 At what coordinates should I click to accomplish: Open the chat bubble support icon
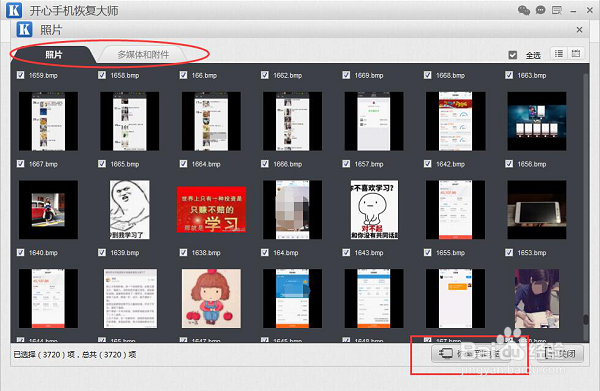pos(540,10)
